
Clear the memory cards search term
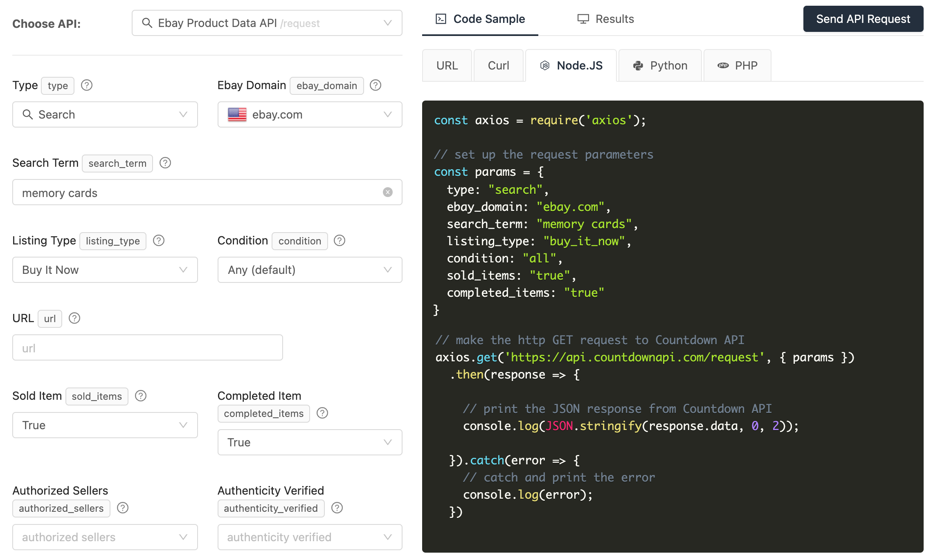387,192
